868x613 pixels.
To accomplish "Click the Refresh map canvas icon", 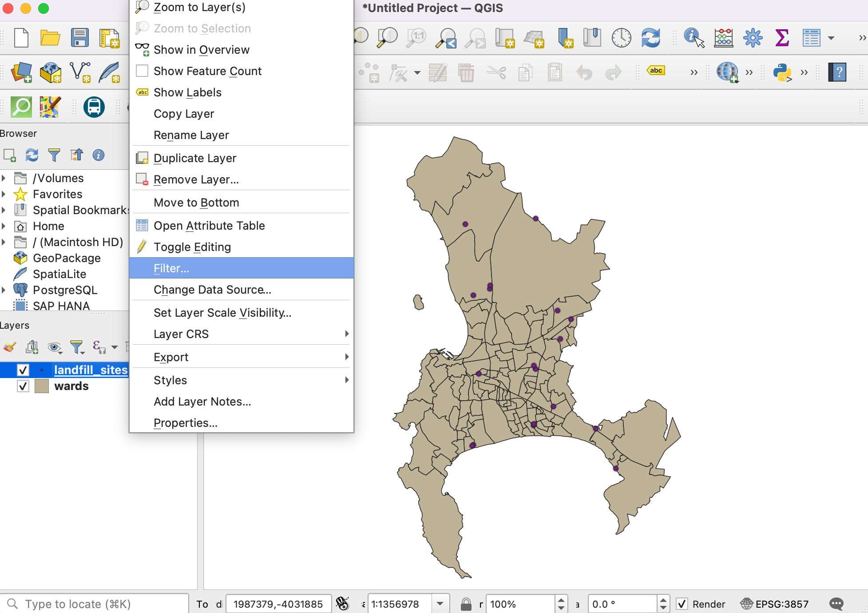I will point(650,38).
